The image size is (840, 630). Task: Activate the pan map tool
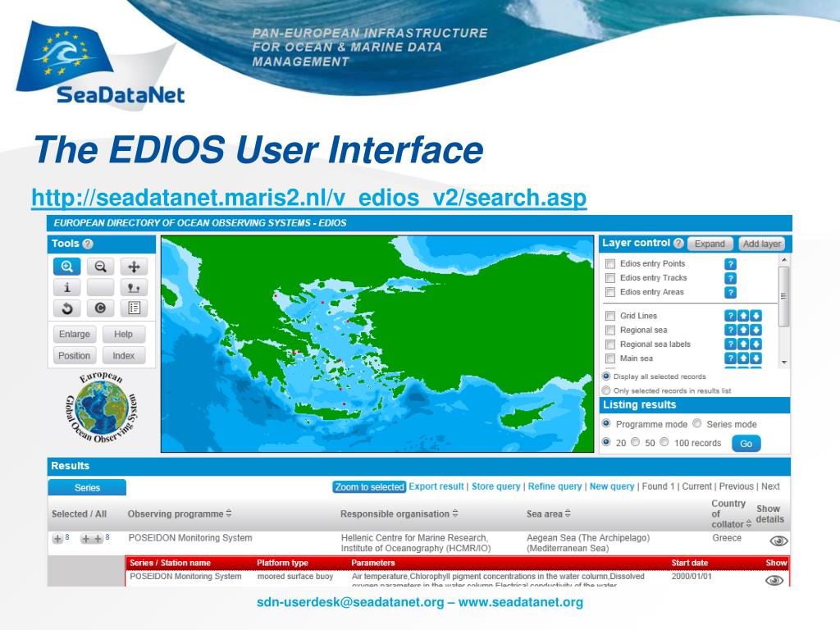click(x=134, y=267)
